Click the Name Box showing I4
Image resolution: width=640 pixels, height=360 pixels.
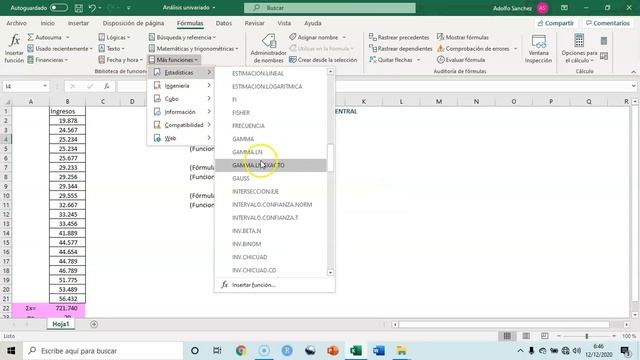pyautogui.click(x=25, y=86)
